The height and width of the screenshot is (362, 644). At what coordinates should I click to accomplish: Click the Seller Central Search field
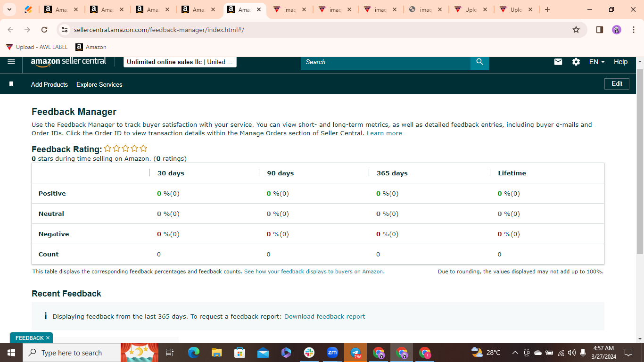point(386,62)
